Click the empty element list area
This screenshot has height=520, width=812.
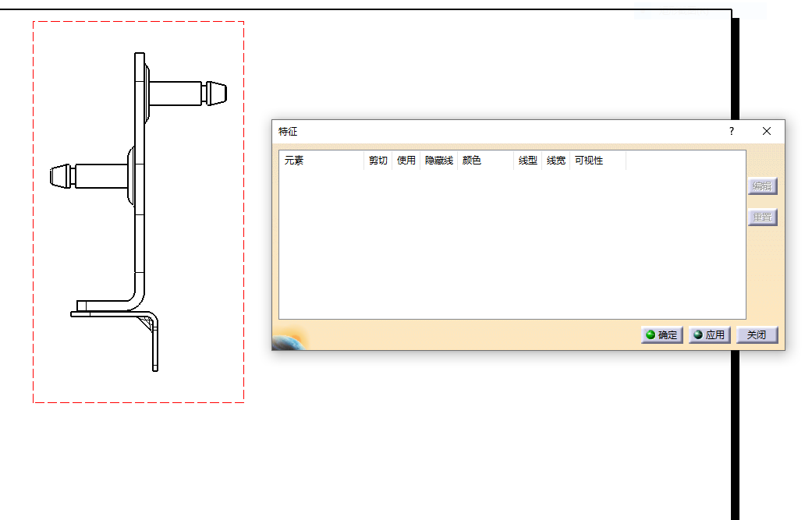tap(512, 242)
